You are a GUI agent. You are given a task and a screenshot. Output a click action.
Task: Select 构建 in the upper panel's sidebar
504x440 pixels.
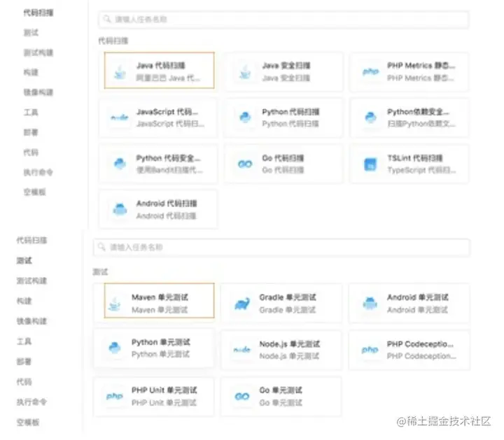(31, 73)
